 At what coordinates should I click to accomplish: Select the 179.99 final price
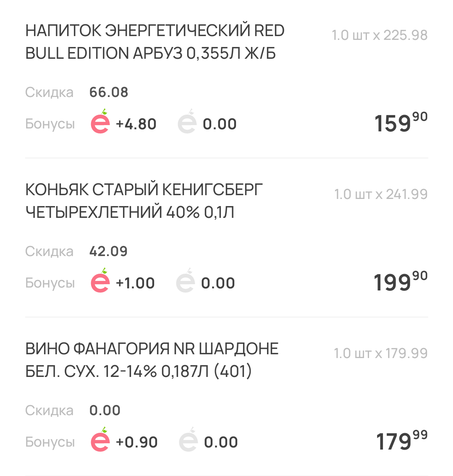pyautogui.click(x=402, y=440)
